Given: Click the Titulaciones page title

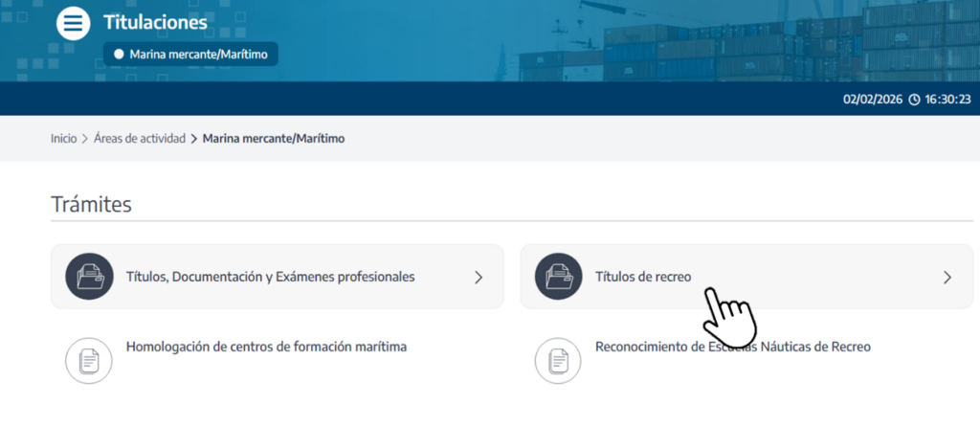Looking at the screenshot, I should click(154, 21).
